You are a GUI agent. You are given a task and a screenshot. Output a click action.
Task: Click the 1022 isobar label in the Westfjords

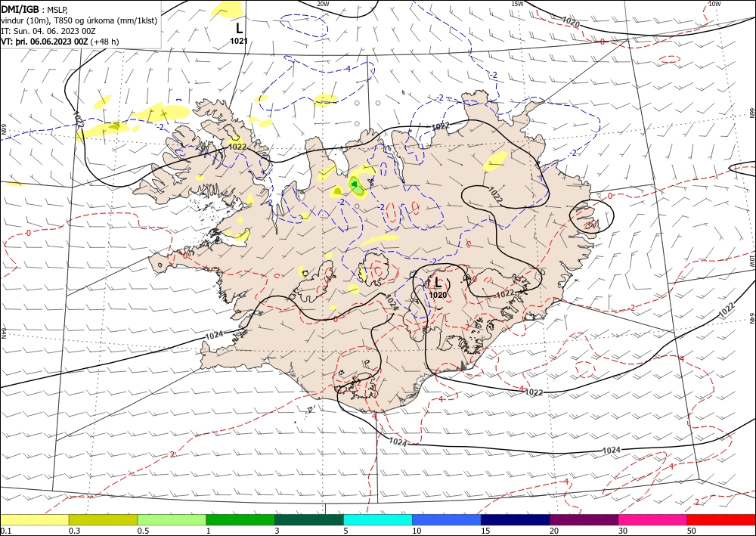click(237, 147)
